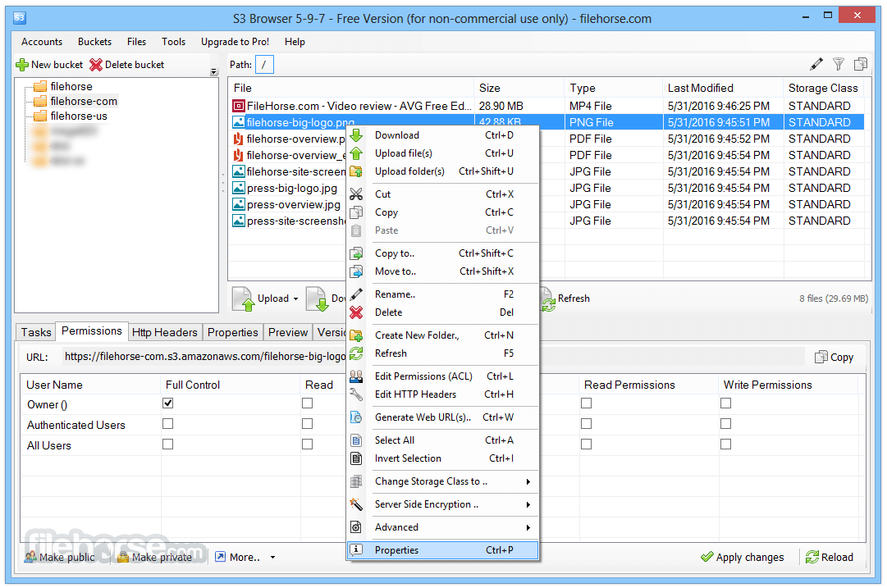887x588 pixels.
Task: Click the Download green arrow icon in context menu
Action: pyautogui.click(x=356, y=135)
